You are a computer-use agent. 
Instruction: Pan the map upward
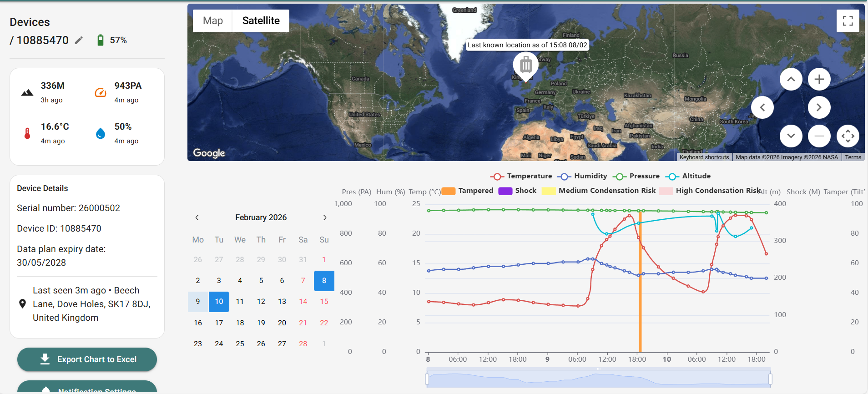coord(791,79)
